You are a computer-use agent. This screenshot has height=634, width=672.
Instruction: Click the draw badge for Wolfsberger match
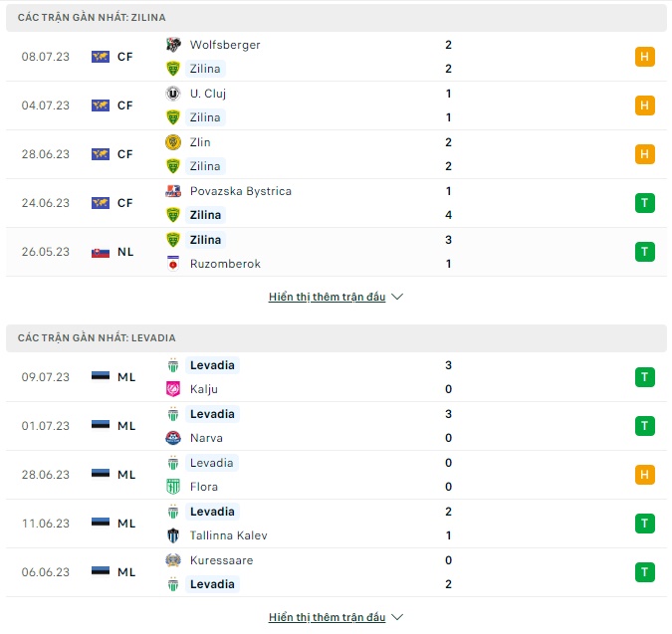[x=644, y=57]
